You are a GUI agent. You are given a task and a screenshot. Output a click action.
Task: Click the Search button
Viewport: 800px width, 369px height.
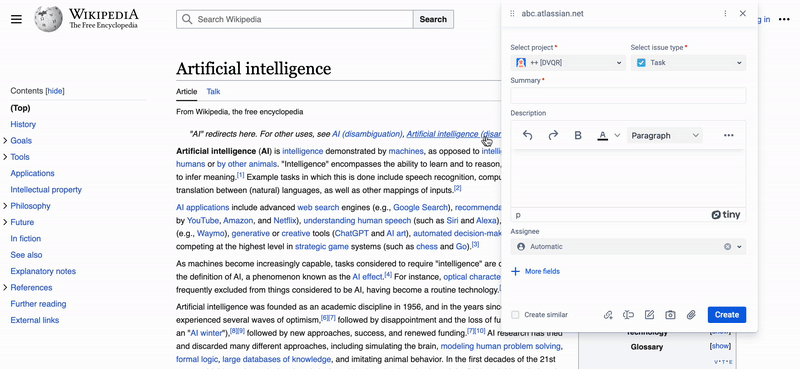point(433,19)
